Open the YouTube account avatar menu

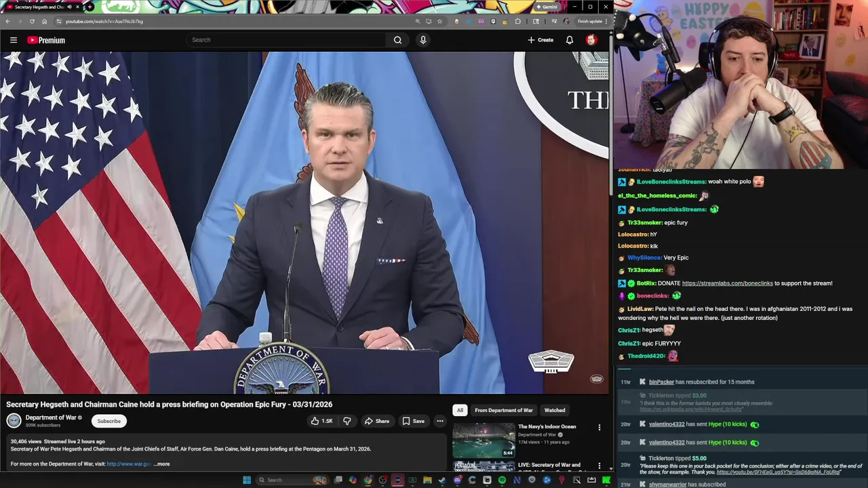591,40
